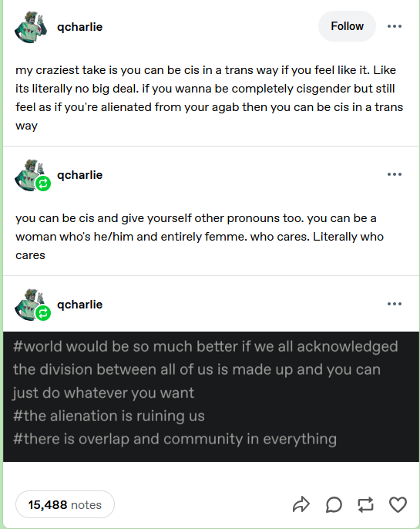Click qcharlie's avatar on the third post
The width and height of the screenshot is (420, 529).
click(30, 305)
